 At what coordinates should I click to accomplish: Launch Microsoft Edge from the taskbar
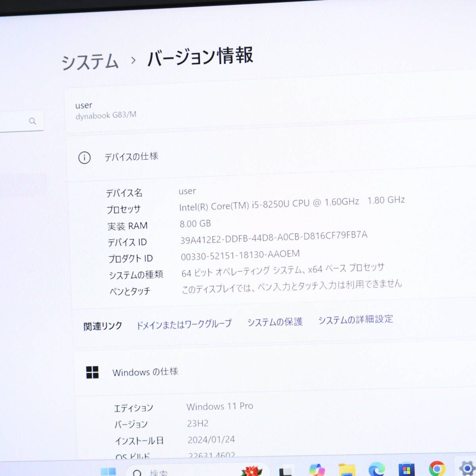click(x=376, y=470)
